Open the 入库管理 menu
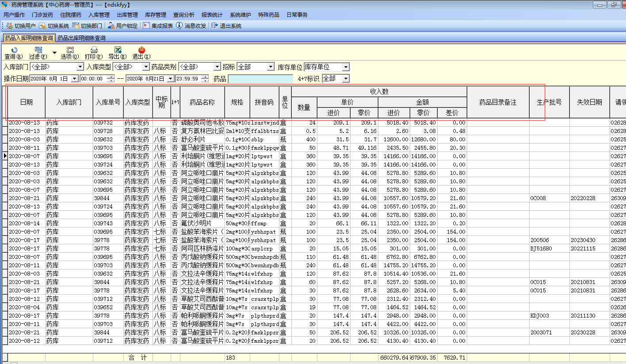This screenshot has height=364, width=626. [x=99, y=15]
